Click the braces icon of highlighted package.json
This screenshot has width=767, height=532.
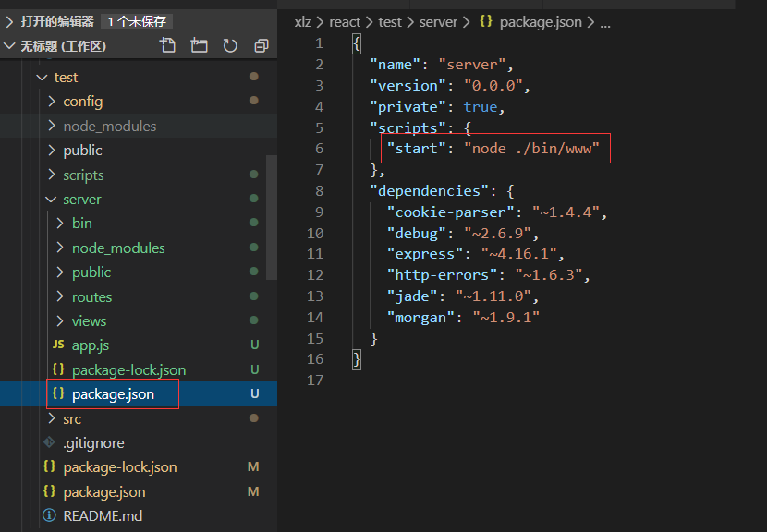click(x=58, y=393)
